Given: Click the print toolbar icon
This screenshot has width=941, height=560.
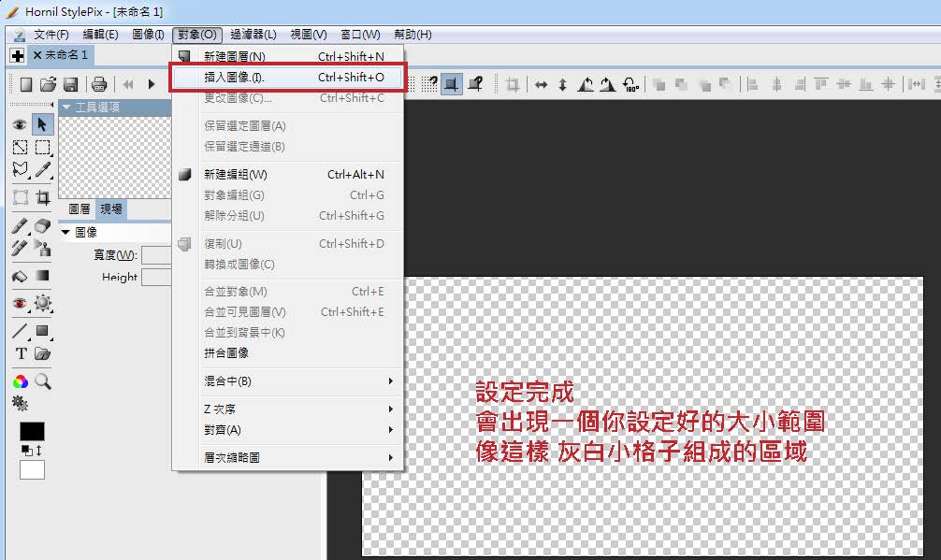Looking at the screenshot, I should [x=99, y=84].
